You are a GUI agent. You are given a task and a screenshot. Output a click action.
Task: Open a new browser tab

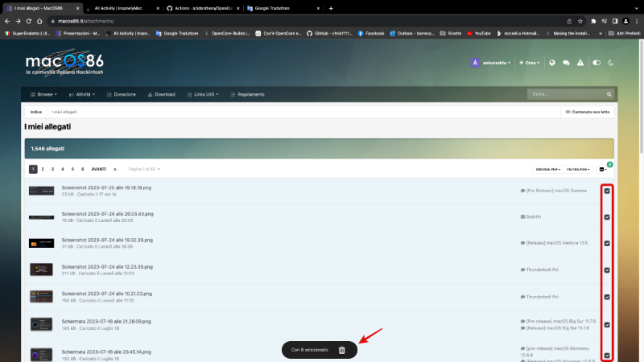point(331,8)
